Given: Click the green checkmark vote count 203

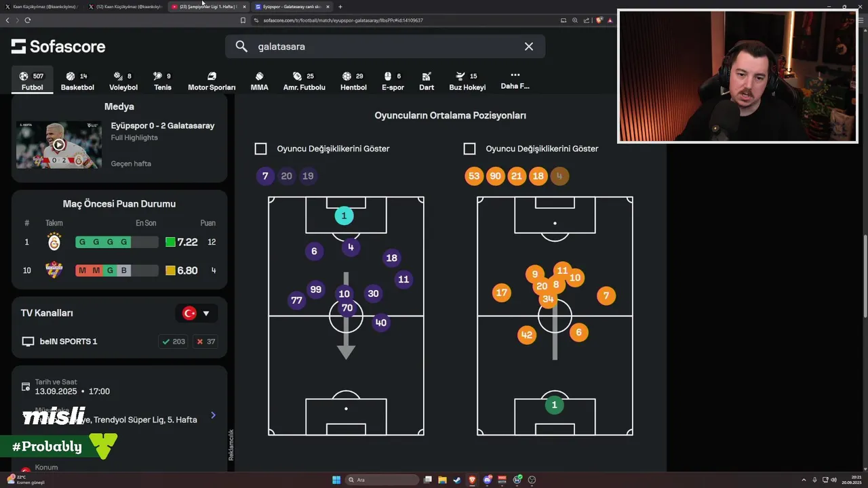Looking at the screenshot, I should [x=173, y=342].
